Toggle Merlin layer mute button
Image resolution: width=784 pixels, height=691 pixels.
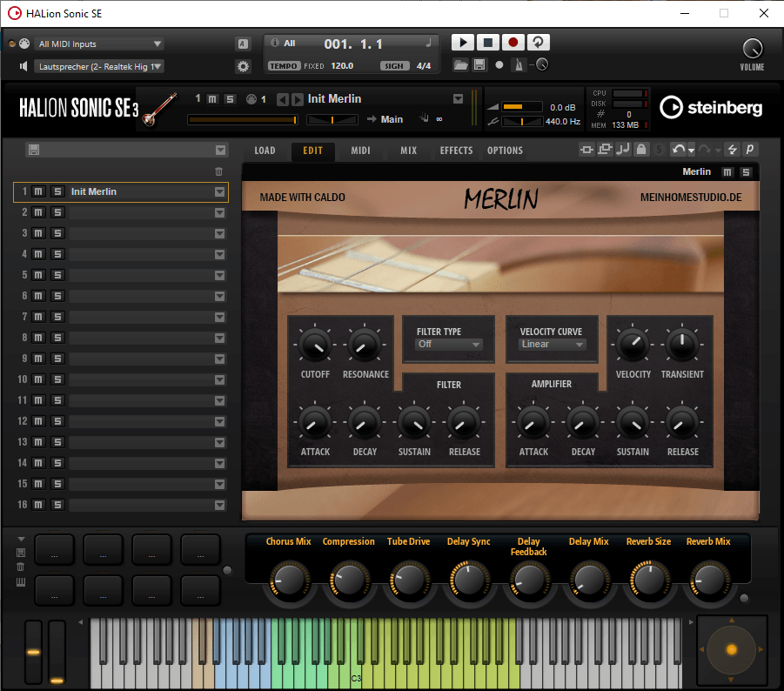(727, 172)
